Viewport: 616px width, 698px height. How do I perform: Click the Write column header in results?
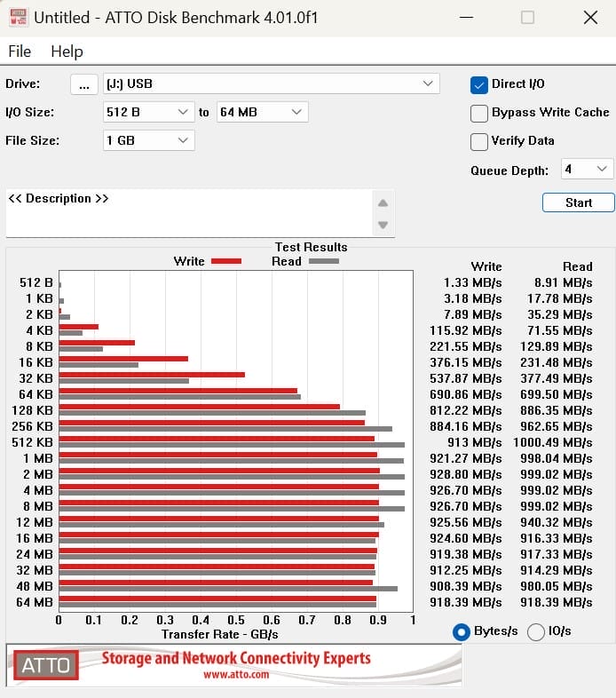[486, 266]
